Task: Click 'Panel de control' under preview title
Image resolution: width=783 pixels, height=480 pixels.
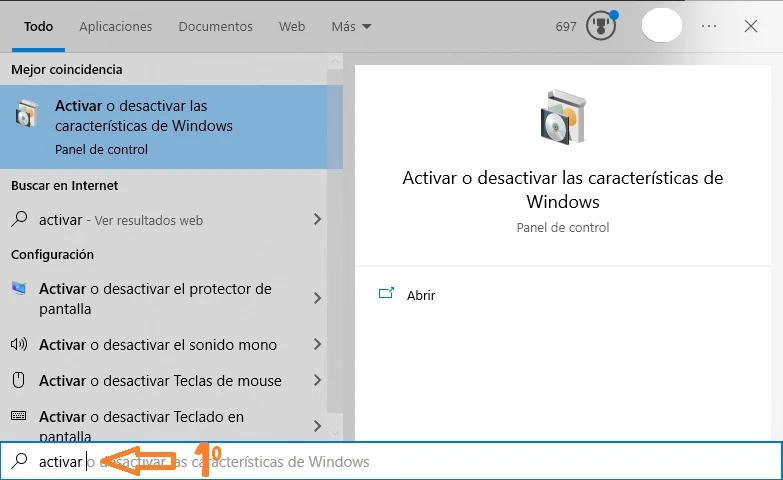Action: [563, 228]
